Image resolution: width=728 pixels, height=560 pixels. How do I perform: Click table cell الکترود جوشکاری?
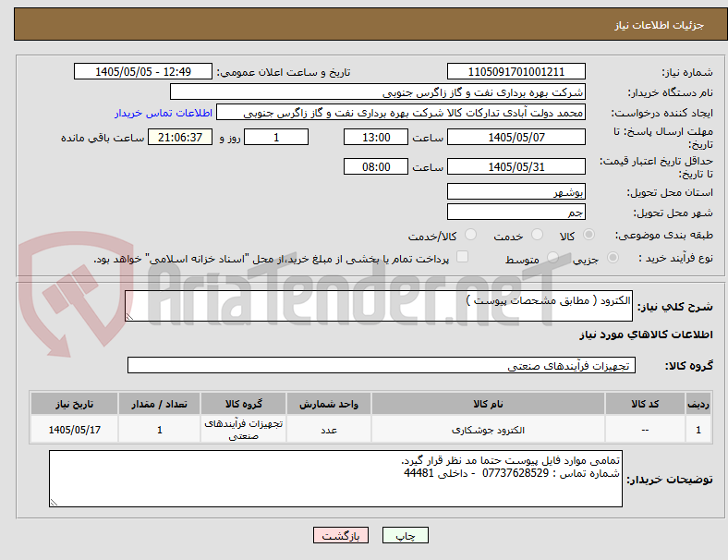tap(488, 430)
